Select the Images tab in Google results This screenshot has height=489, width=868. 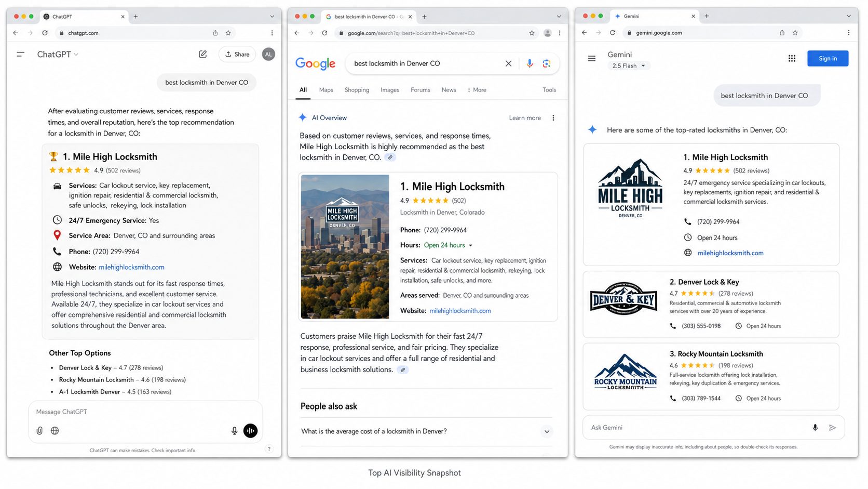pos(390,90)
